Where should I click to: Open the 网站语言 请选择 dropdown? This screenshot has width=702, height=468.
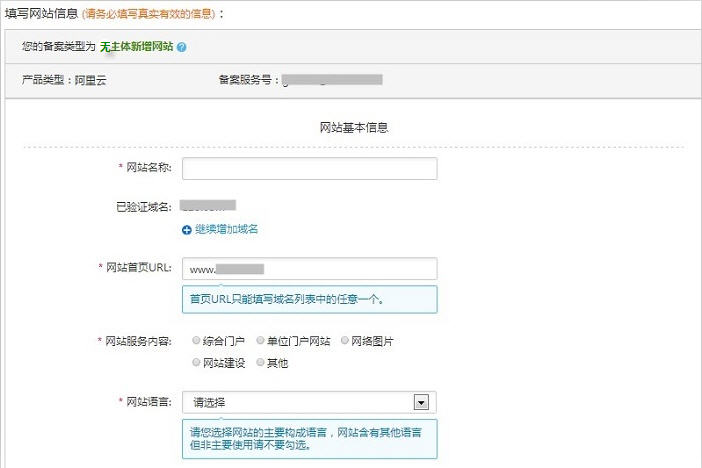coord(309,402)
